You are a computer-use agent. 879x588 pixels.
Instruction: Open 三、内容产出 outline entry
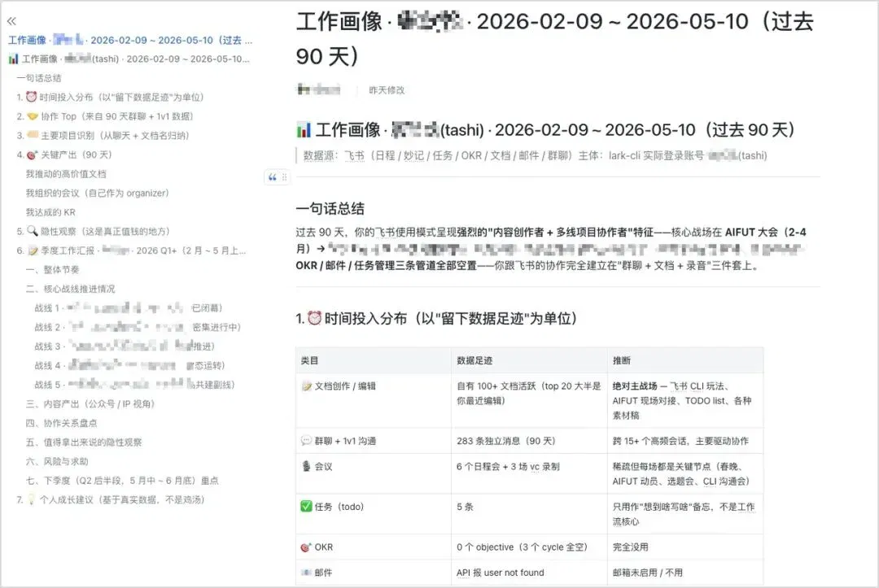click(x=90, y=403)
